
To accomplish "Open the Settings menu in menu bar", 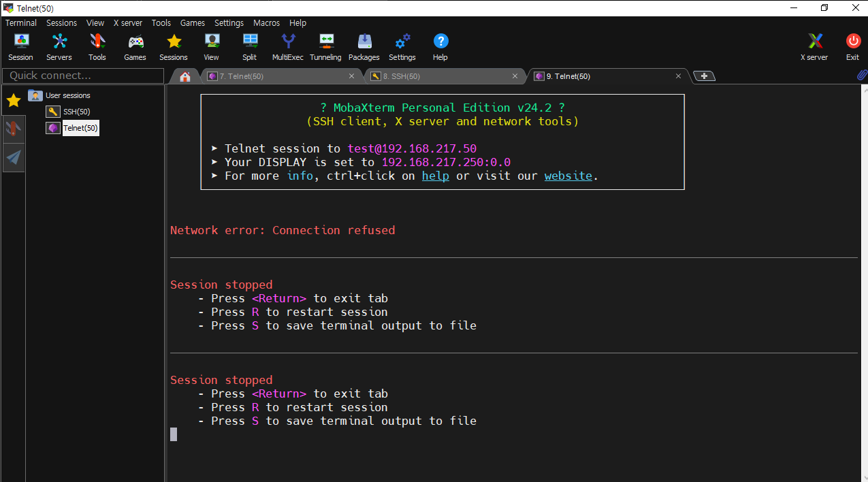I will click(x=229, y=23).
